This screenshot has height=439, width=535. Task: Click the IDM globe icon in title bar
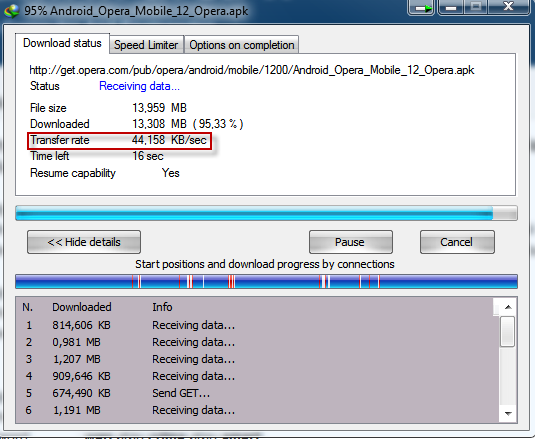(12, 11)
